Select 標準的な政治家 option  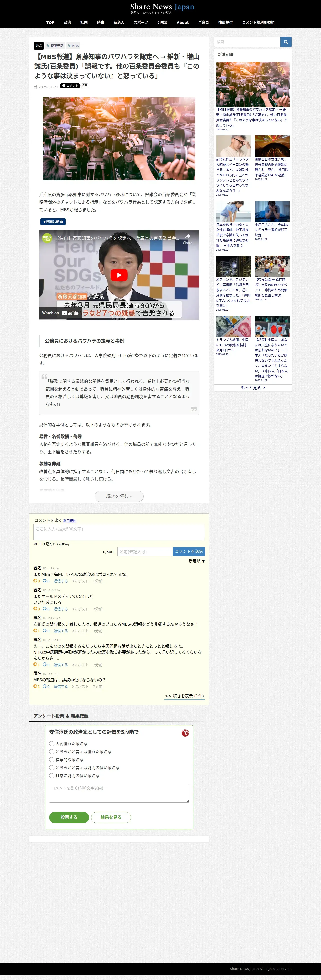52,759
